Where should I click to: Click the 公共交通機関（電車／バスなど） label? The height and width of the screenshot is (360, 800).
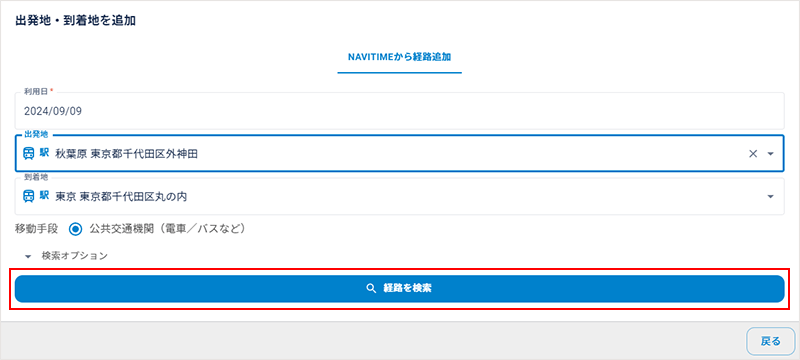[168, 229]
